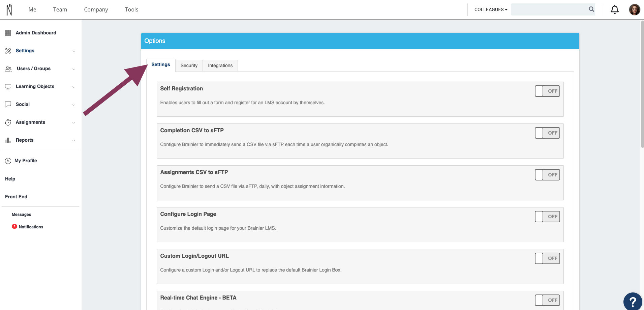Image resolution: width=644 pixels, height=310 pixels.
Task: Click the Assignments CSV to sFTP heading
Action: pyautogui.click(x=194, y=172)
